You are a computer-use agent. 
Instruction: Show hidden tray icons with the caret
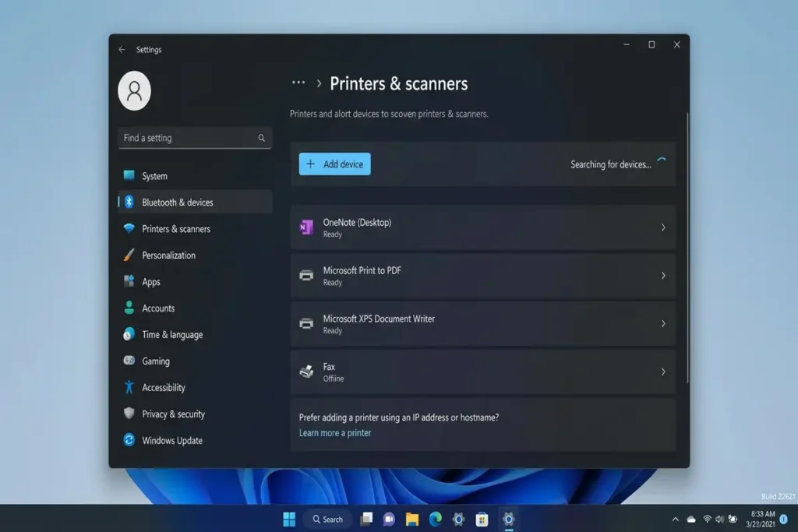676,520
